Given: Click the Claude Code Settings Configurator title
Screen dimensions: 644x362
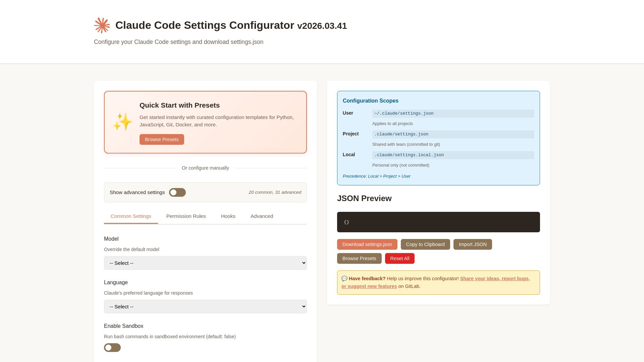Looking at the screenshot, I should click(x=231, y=25).
